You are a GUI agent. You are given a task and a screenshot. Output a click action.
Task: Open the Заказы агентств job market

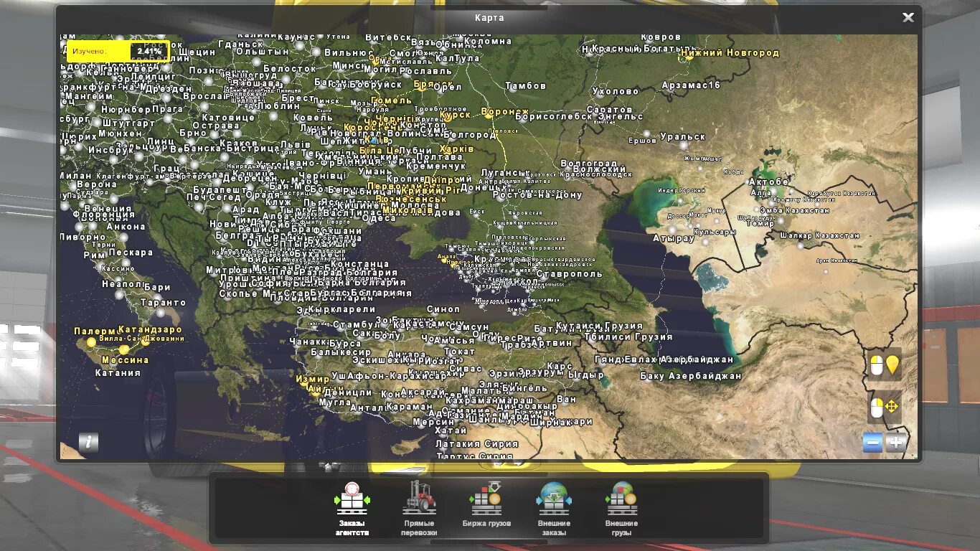click(352, 509)
